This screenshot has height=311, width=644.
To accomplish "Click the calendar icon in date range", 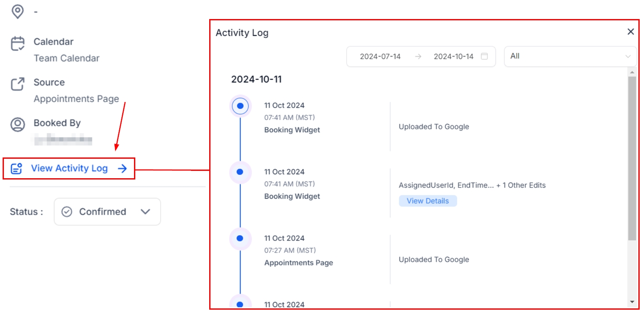I will [485, 56].
